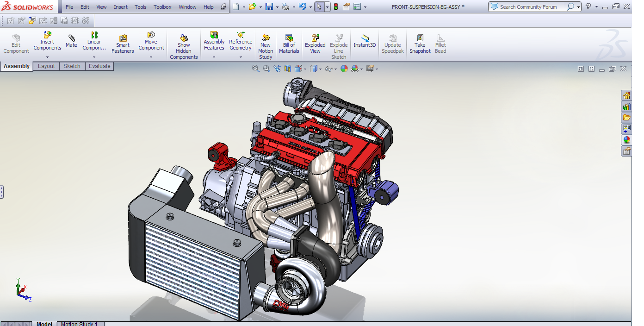This screenshot has height=326, width=644.
Task: Switch to the Evaluate tab
Action: click(x=99, y=66)
